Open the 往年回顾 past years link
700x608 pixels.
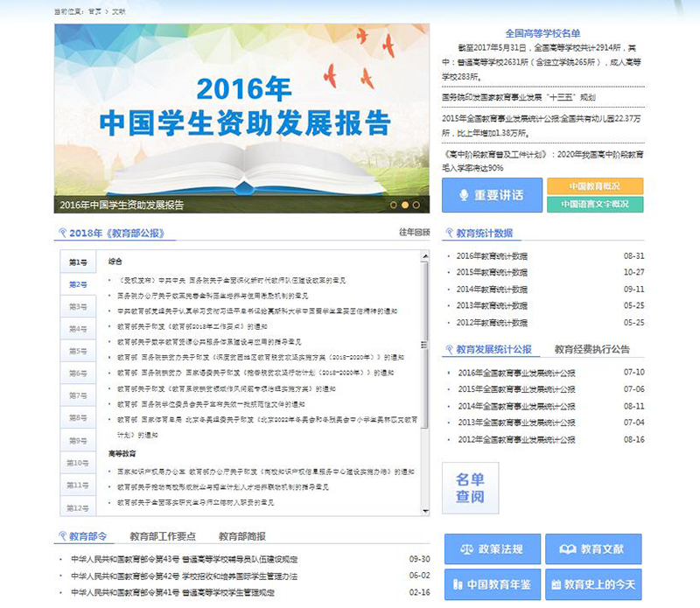(x=414, y=233)
